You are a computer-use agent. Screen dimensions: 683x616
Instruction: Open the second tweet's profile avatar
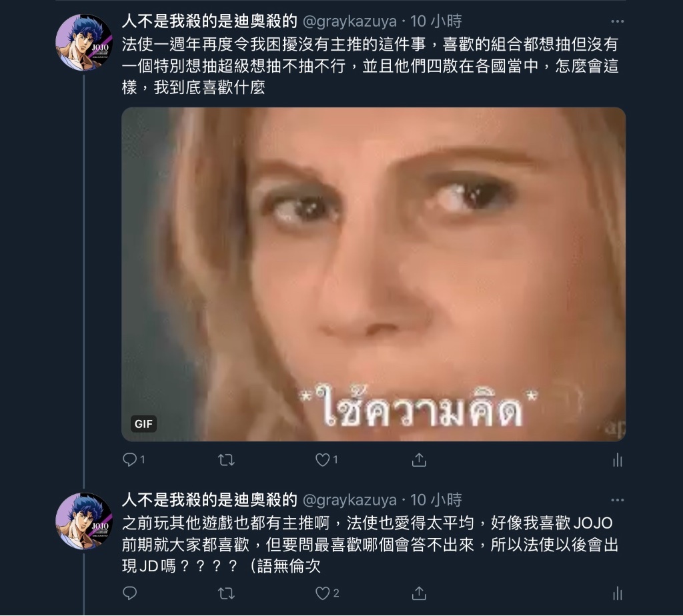pyautogui.click(x=84, y=521)
